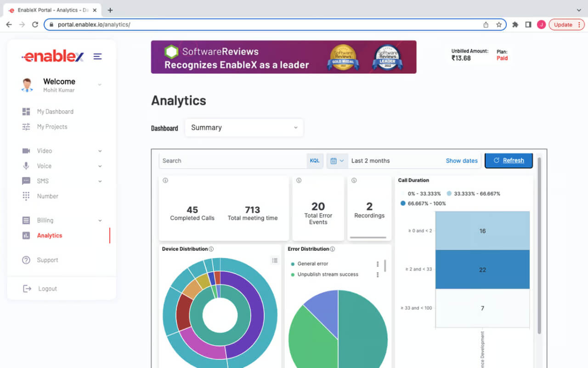
Task: Go back with the browser back arrow
Action: [x=9, y=25]
